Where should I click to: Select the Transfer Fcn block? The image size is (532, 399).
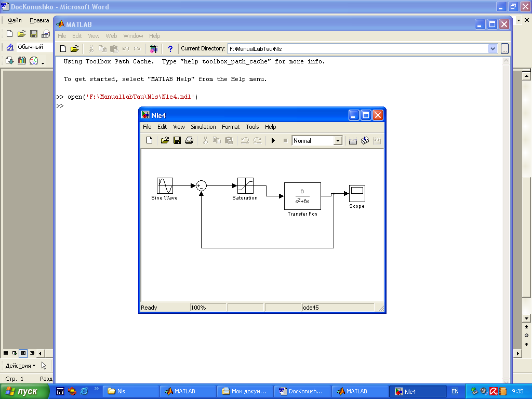coord(302,196)
